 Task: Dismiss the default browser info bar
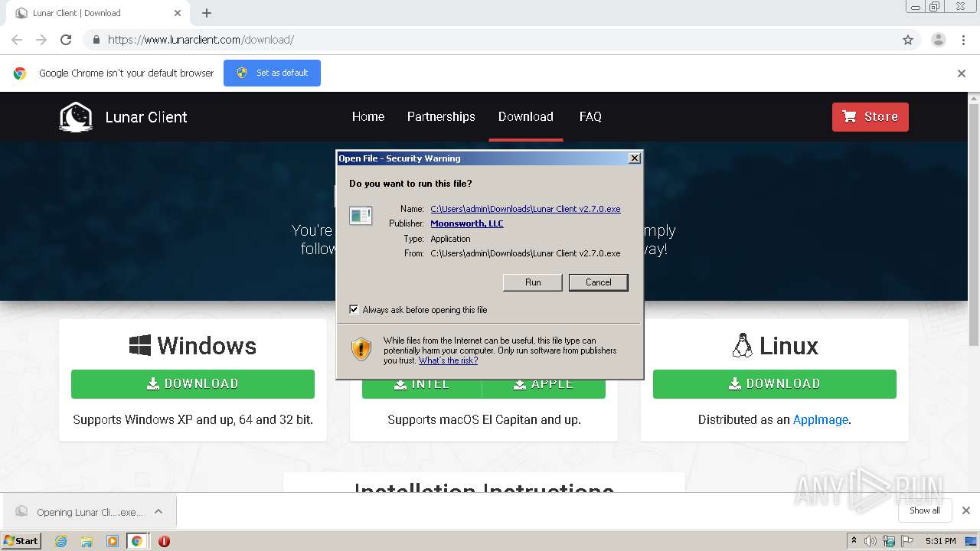(962, 73)
